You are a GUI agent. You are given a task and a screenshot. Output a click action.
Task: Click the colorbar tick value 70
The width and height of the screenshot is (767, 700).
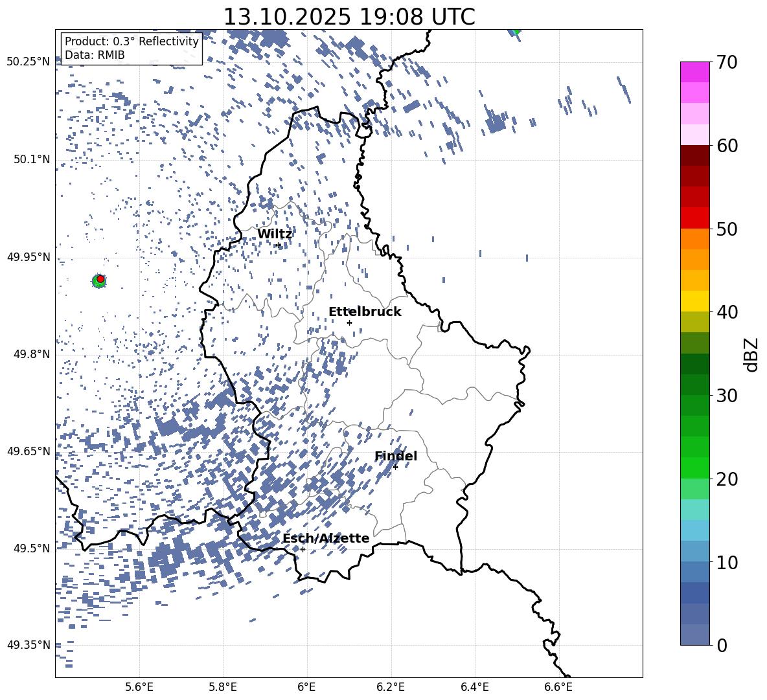(727, 63)
